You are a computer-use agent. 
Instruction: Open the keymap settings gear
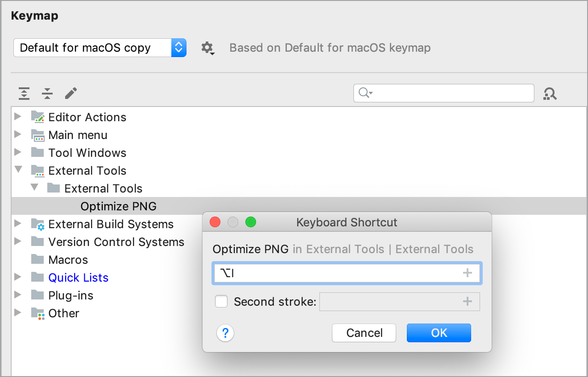207,48
